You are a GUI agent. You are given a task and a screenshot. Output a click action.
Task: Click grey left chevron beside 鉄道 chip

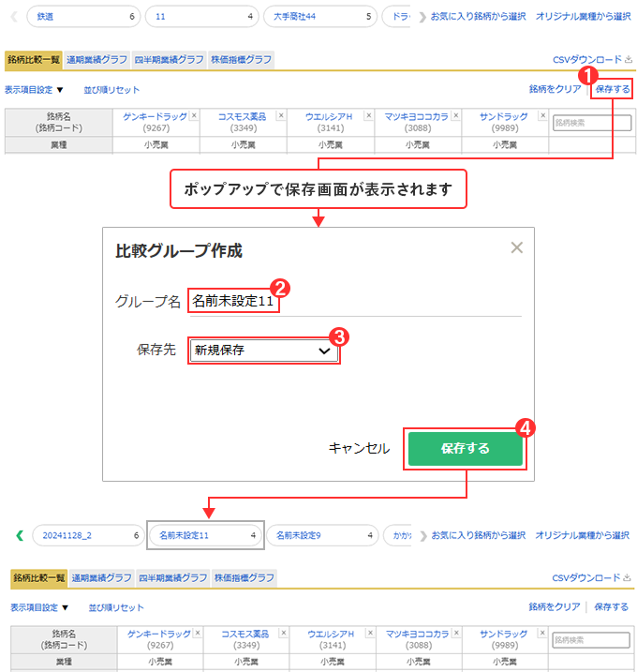[14, 17]
